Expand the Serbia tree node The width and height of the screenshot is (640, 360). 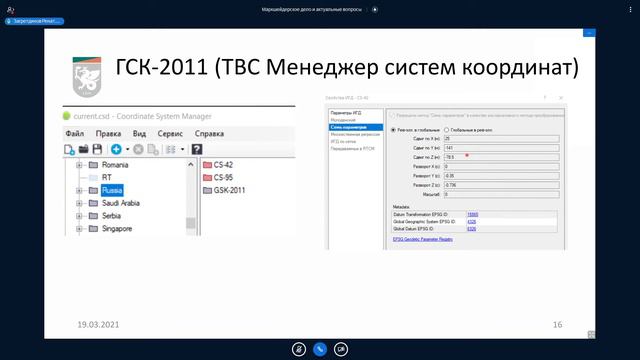pyautogui.click(x=79, y=216)
